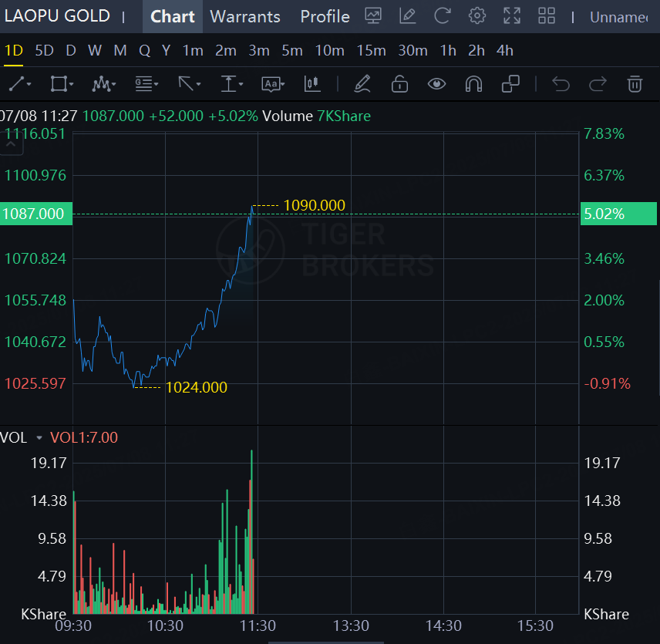Select the price range measure tool
Viewport: 660px width, 644px height.
[228, 84]
